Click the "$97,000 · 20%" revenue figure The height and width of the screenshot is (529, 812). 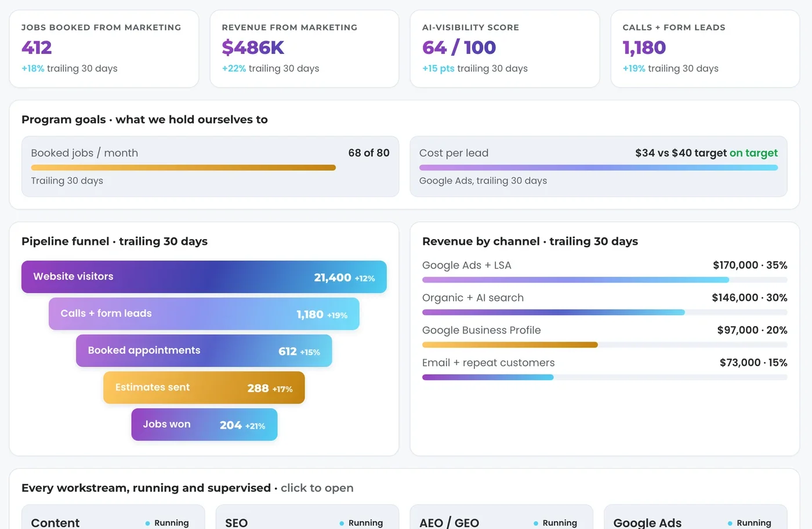pyautogui.click(x=752, y=330)
